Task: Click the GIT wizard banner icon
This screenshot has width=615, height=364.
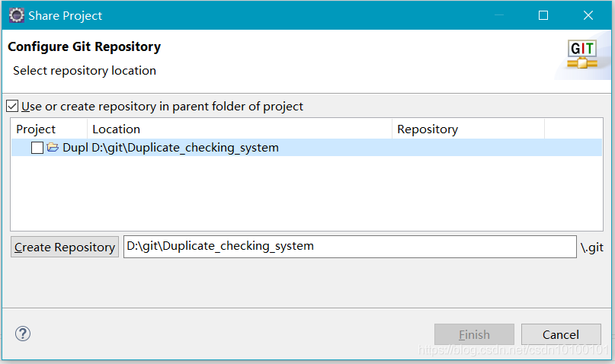Action: pos(582,55)
